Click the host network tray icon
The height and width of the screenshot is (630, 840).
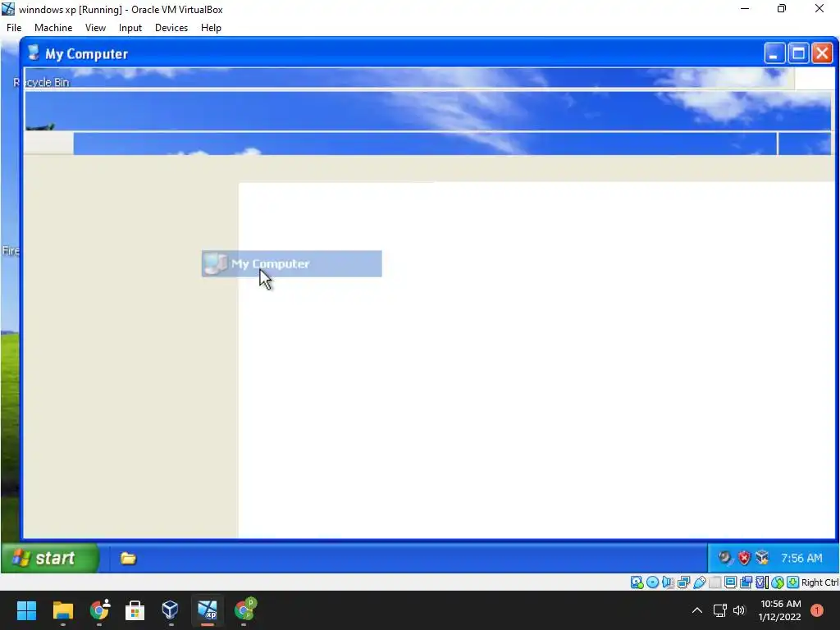[719, 610]
